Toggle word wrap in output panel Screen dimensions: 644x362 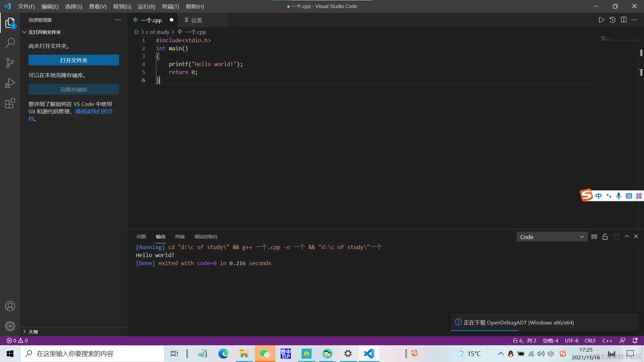pos(594,237)
